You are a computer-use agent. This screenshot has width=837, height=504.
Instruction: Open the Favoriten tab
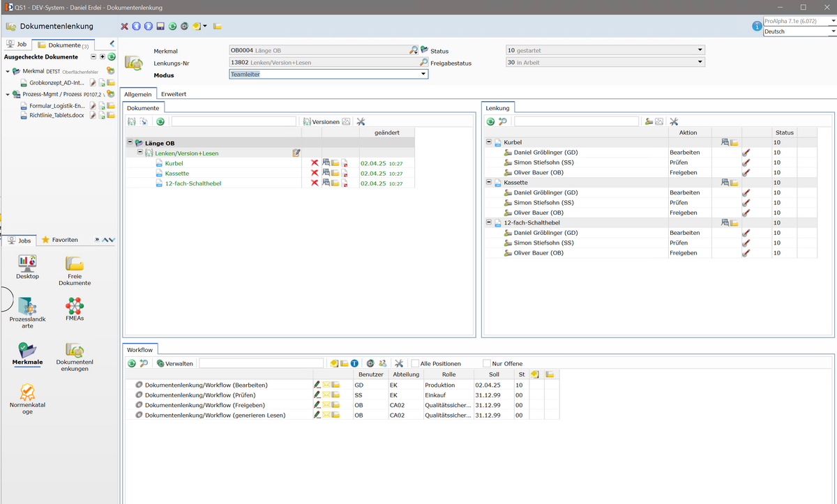pos(61,240)
